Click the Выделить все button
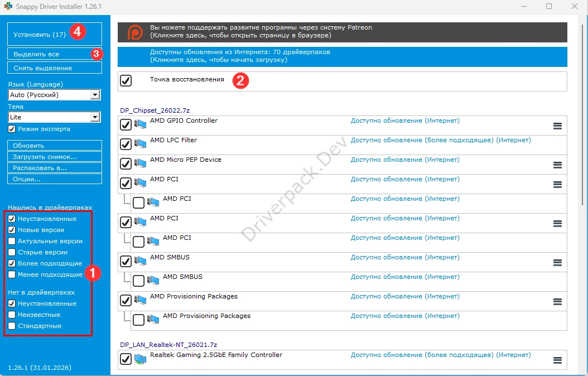The width and height of the screenshot is (588, 376). [55, 54]
